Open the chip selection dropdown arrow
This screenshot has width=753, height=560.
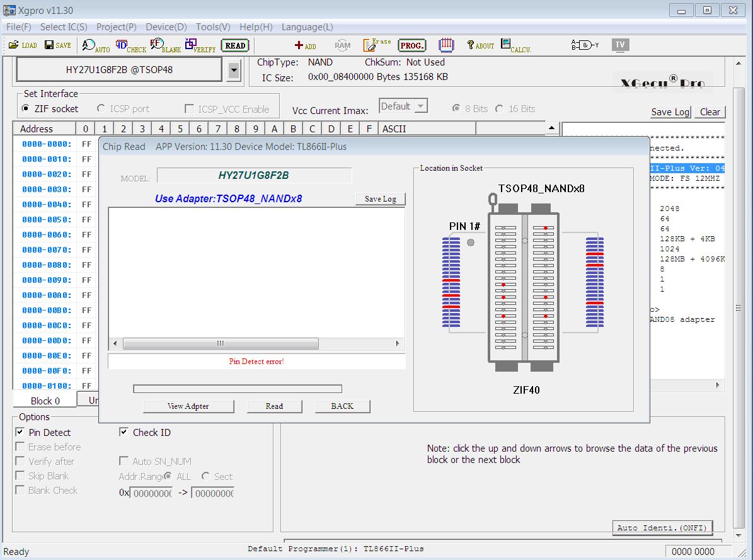234,70
